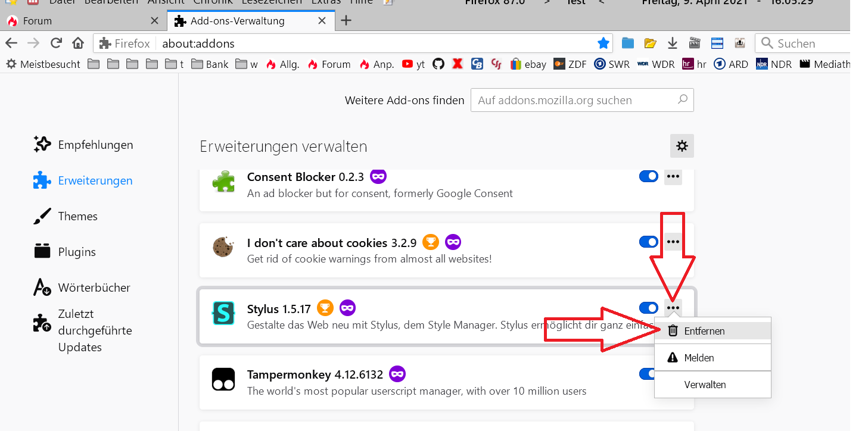Viewport: 868px width, 431px height.
Task: Go back one page in Firefox
Action: (11, 43)
